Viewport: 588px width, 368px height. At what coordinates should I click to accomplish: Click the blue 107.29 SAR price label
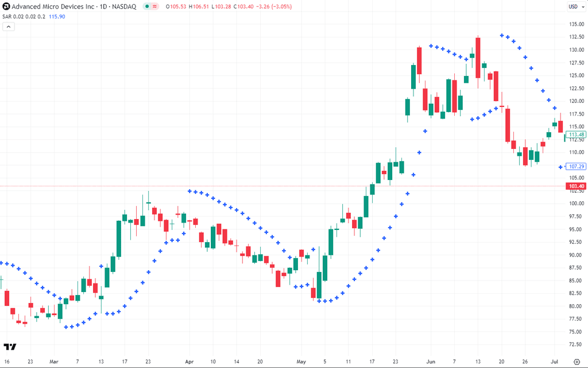pyautogui.click(x=576, y=166)
